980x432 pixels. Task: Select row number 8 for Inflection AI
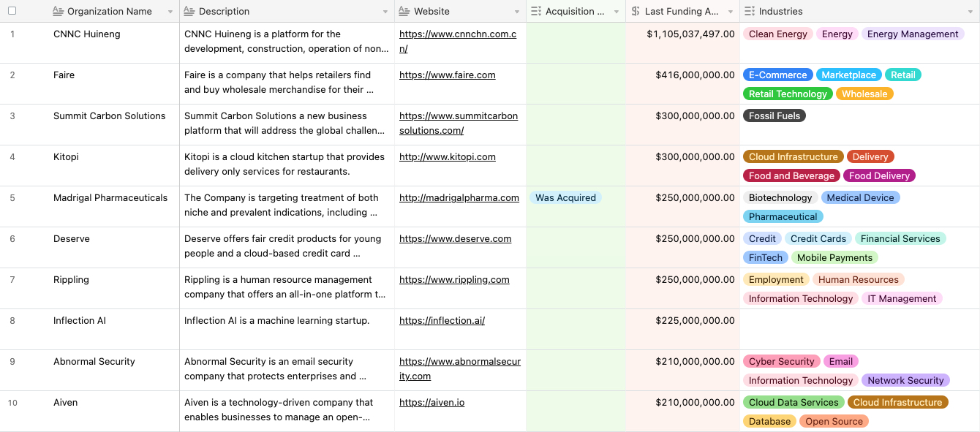tap(12, 321)
